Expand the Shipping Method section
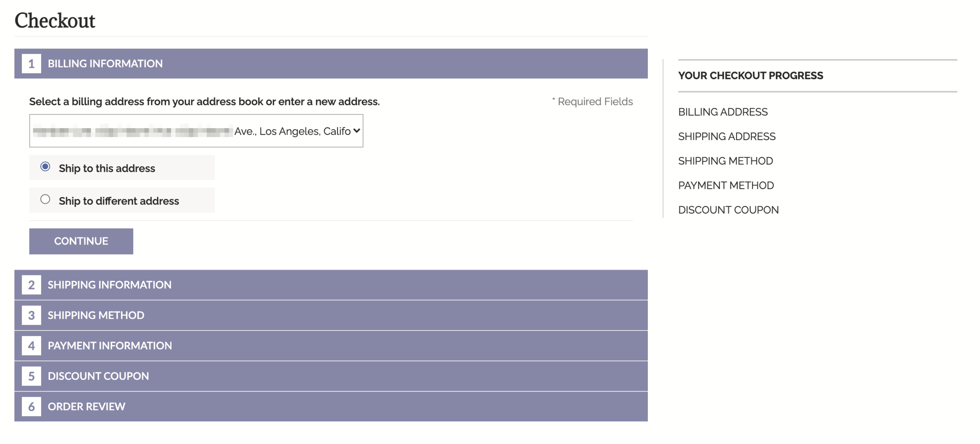Screen dimensions: 980x444 point(96,315)
